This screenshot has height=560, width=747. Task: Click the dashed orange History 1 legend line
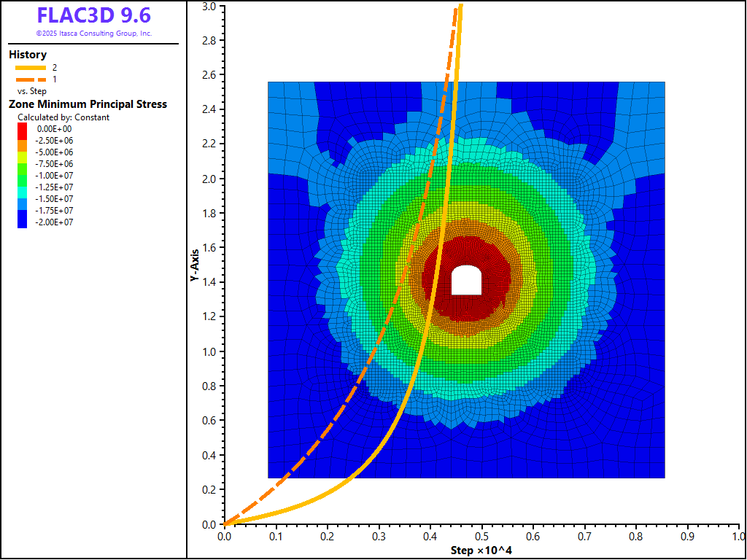30,79
